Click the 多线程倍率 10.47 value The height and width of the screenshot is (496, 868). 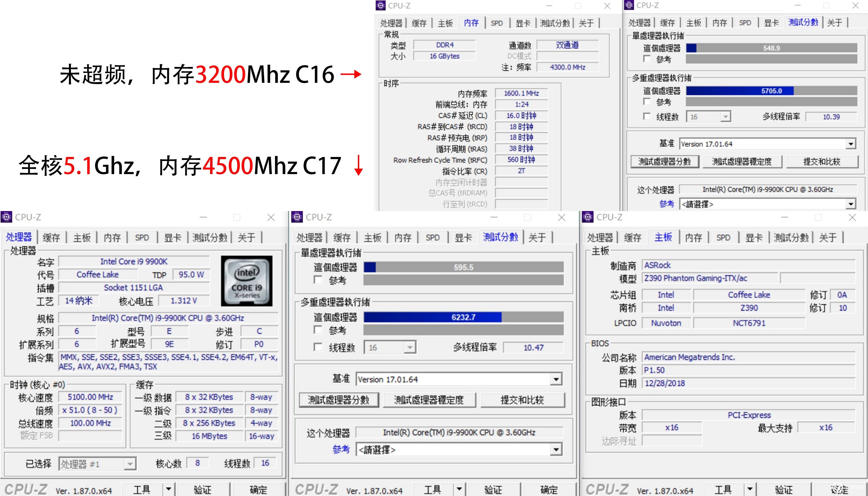coord(533,347)
